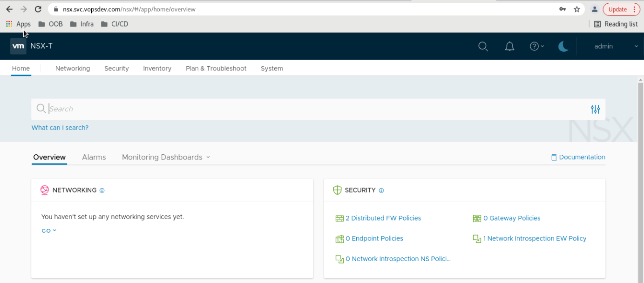Click the What can I search link

pos(60,128)
